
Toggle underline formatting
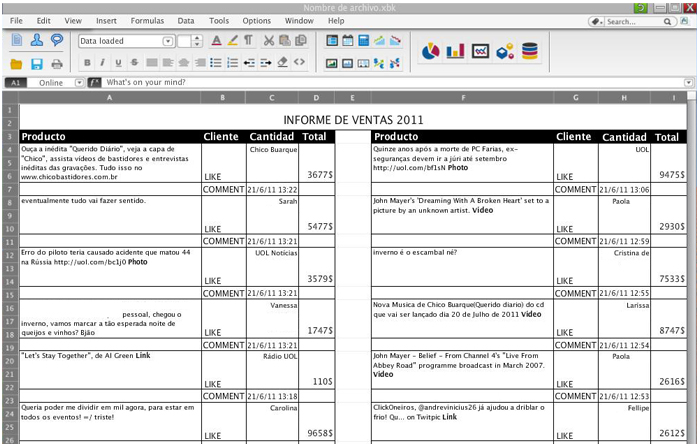[x=118, y=62]
